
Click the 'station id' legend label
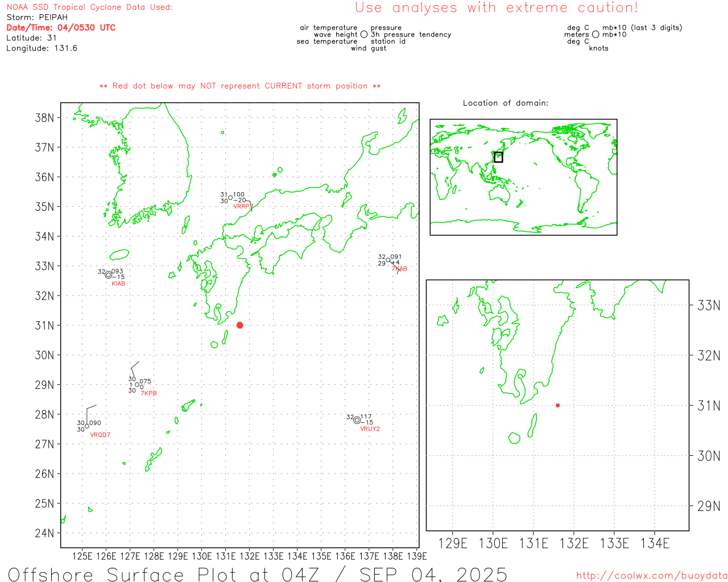(388, 41)
